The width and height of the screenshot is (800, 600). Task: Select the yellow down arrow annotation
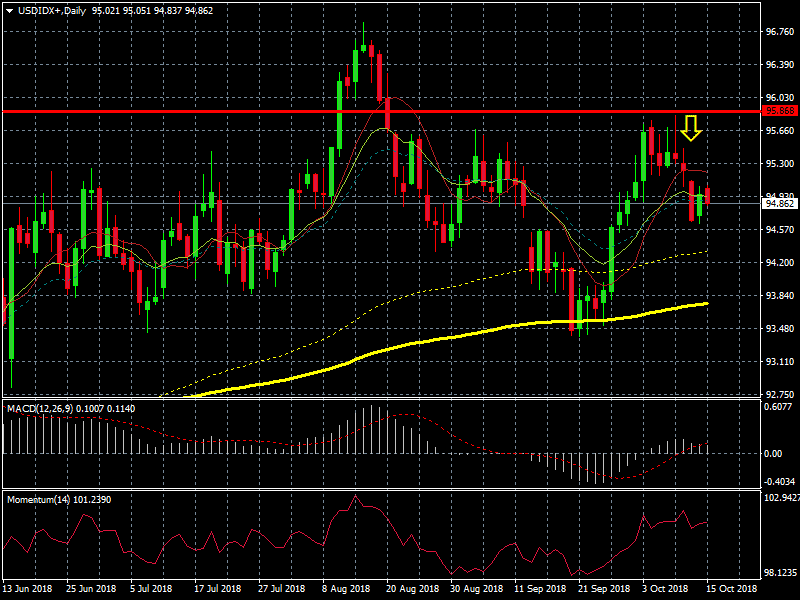691,127
